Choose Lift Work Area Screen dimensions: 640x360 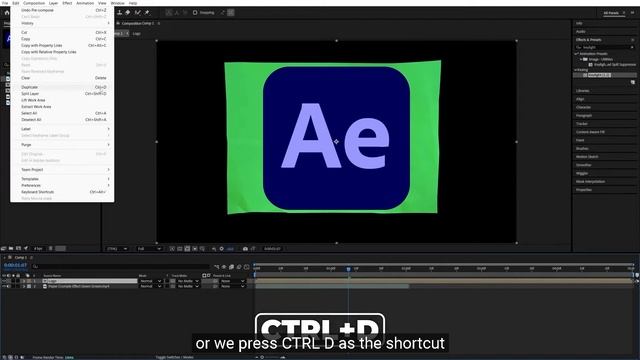[62, 100]
